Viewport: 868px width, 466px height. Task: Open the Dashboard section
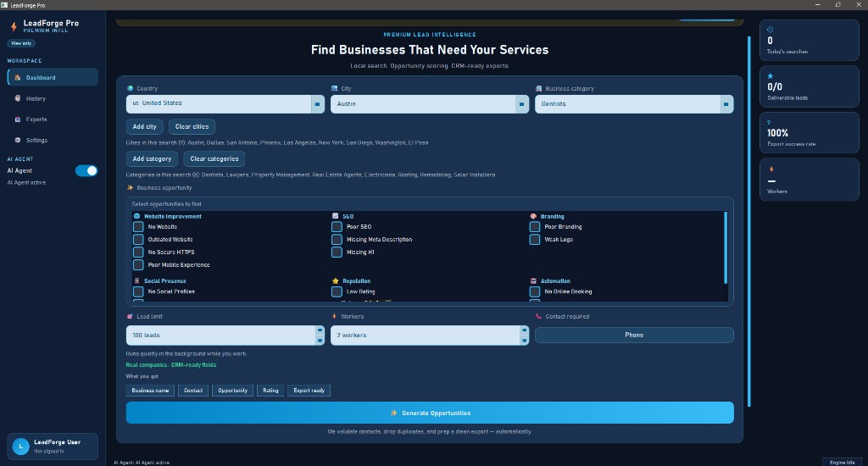(53, 77)
